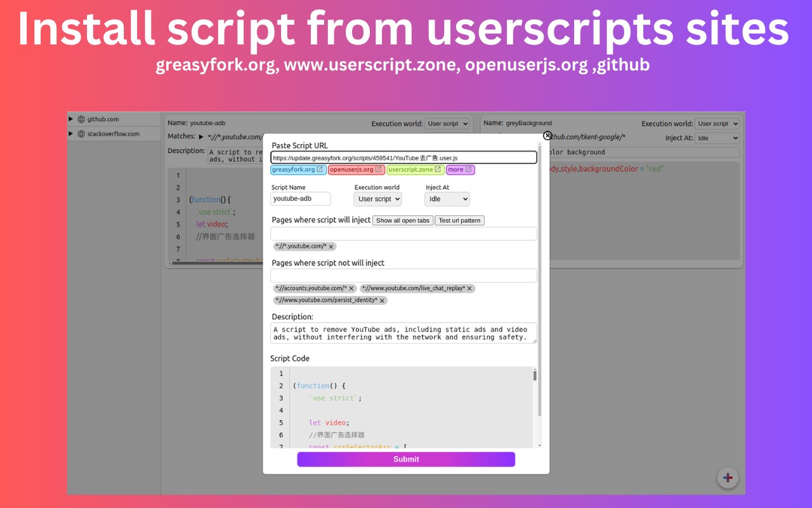
Task: Expand the stackoverflow.com tree item
Action: tap(71, 133)
